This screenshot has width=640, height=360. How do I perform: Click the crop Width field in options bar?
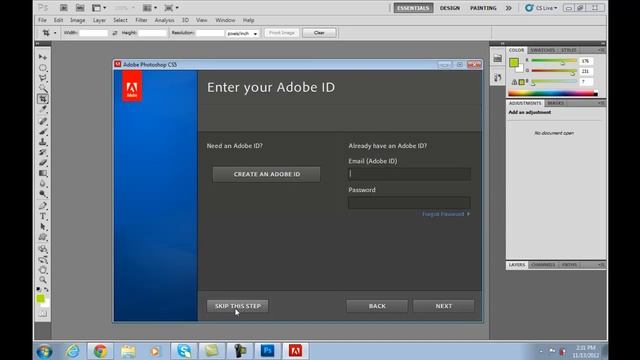[x=93, y=33]
